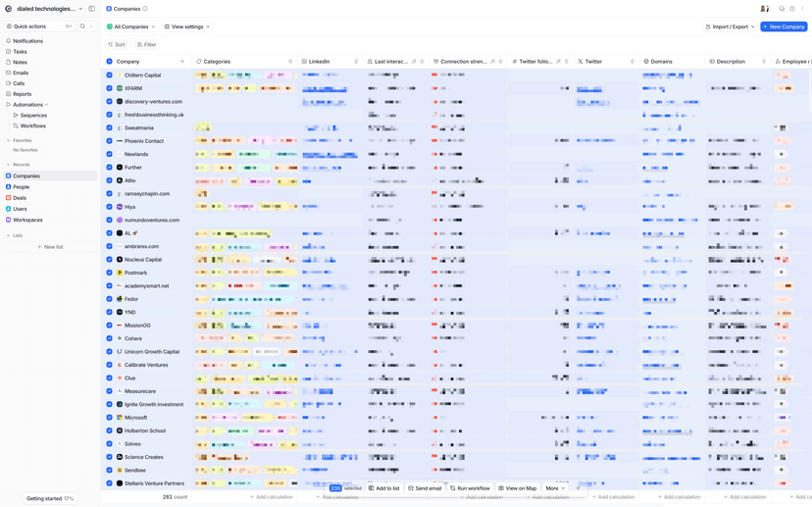Open the Import / Export dropdown
This screenshot has width=812, height=507.
tap(730, 26)
